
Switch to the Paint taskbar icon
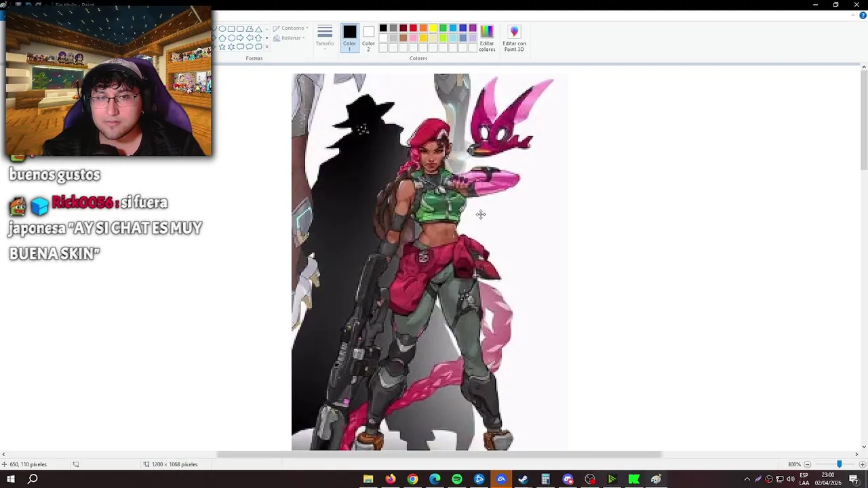coord(656,479)
